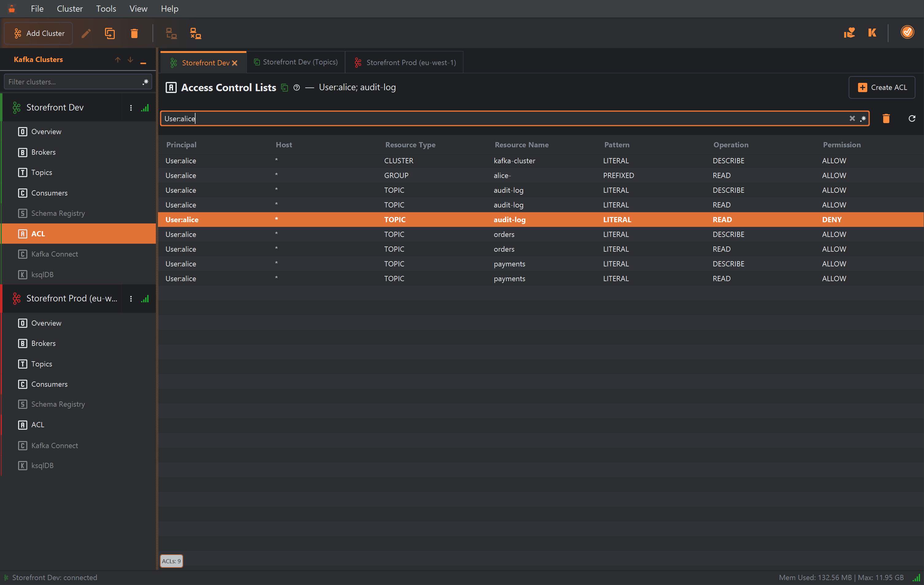Click the orange checkmark status icon
Screen dimensions: 924x585
point(907,32)
